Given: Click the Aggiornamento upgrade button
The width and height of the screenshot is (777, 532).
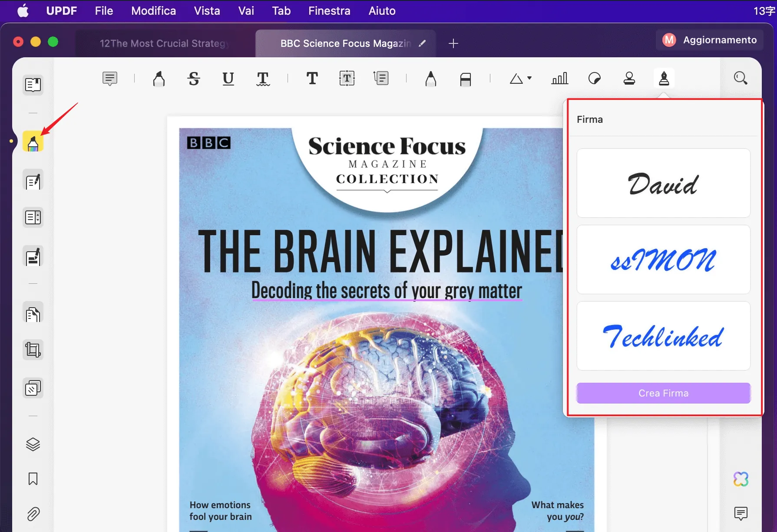Looking at the screenshot, I should point(710,40).
